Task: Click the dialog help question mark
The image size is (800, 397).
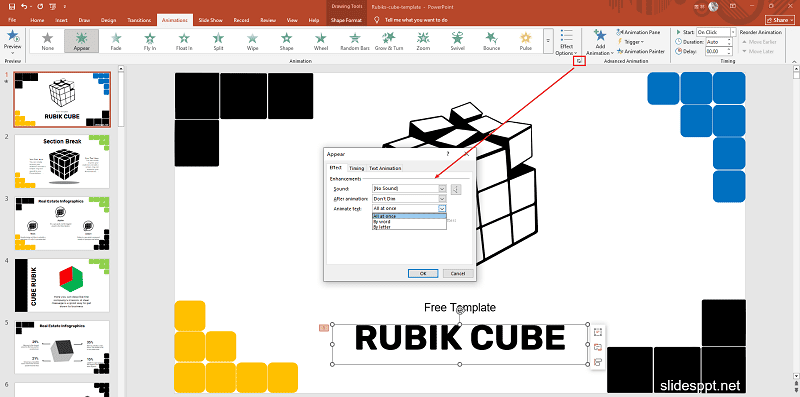Action: 447,153
